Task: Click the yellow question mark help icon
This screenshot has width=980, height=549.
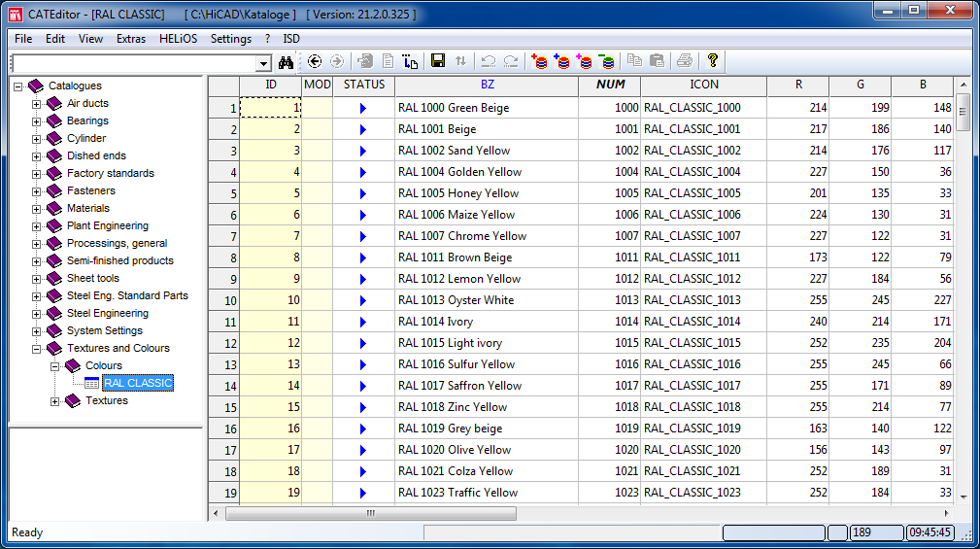Action: pos(712,61)
